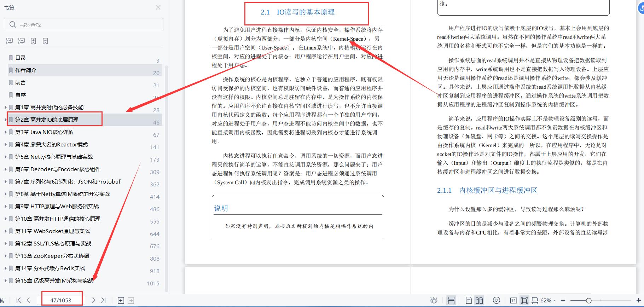Image resolution: width=644 pixels, height=307 pixels.
Task: Open the 作者简介 bookmark
Action: 26,70
